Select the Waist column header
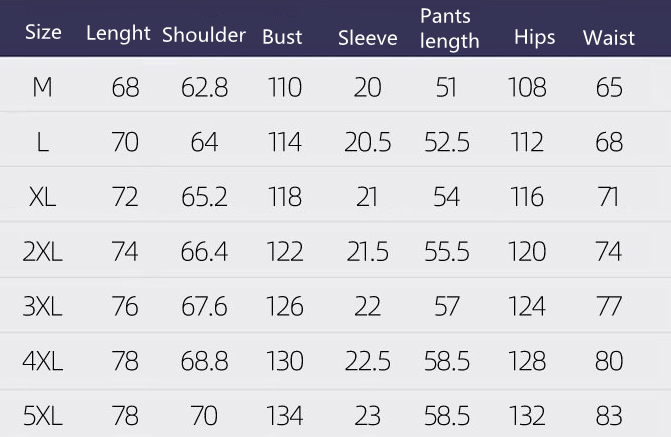The height and width of the screenshot is (437, 671). coord(609,38)
